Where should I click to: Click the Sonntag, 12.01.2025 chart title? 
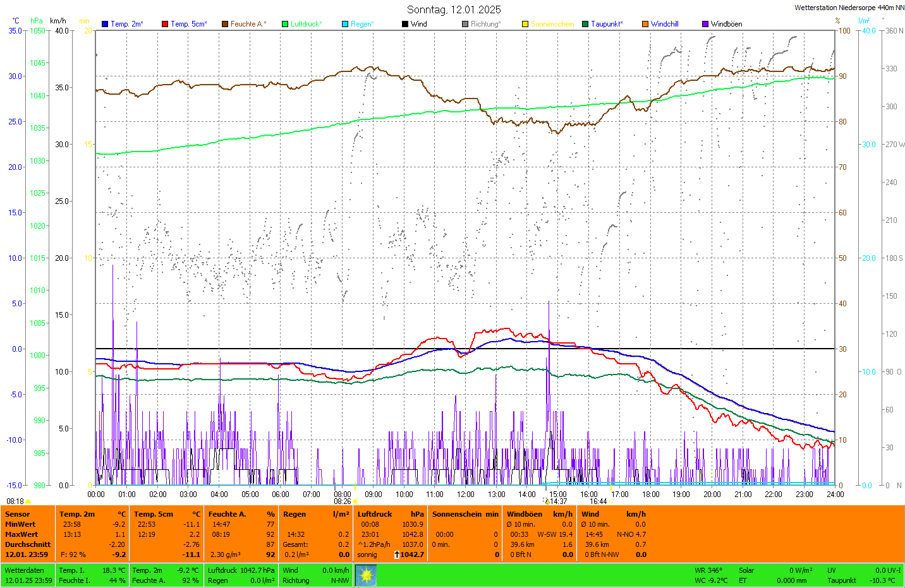[x=454, y=9]
